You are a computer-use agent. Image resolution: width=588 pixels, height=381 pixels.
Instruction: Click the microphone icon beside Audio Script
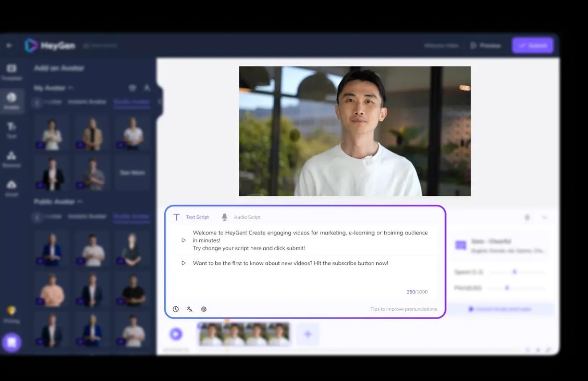tap(225, 217)
